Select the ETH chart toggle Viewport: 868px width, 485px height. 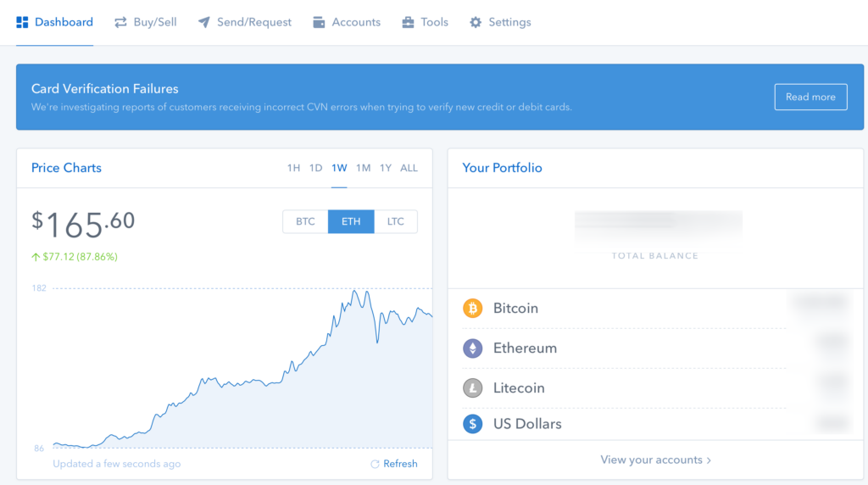pos(351,221)
